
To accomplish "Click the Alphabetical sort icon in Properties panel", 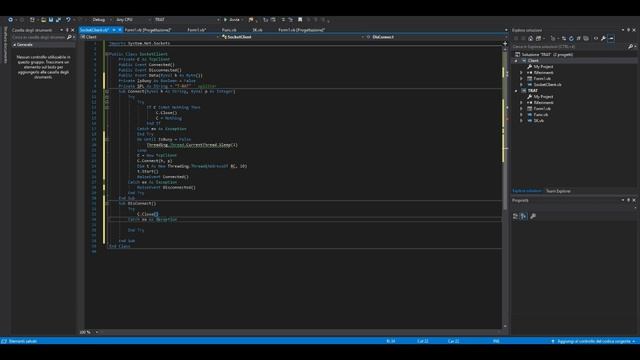I will point(524,216).
